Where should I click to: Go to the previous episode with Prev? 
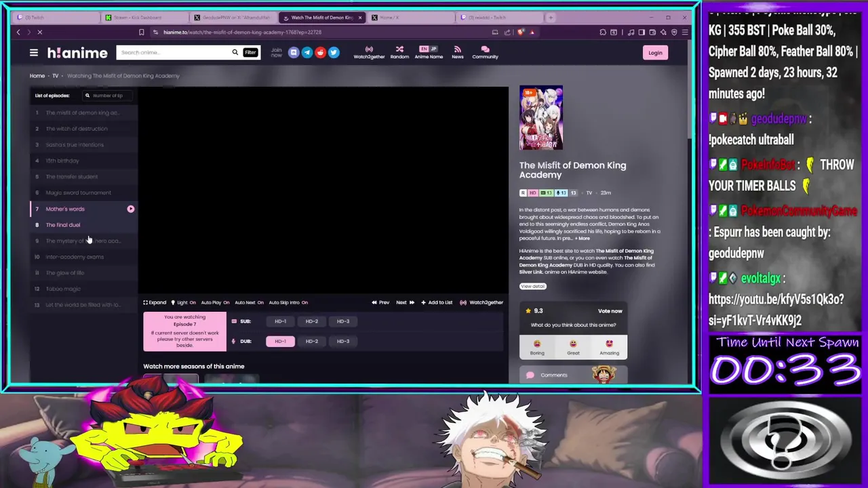pyautogui.click(x=380, y=302)
